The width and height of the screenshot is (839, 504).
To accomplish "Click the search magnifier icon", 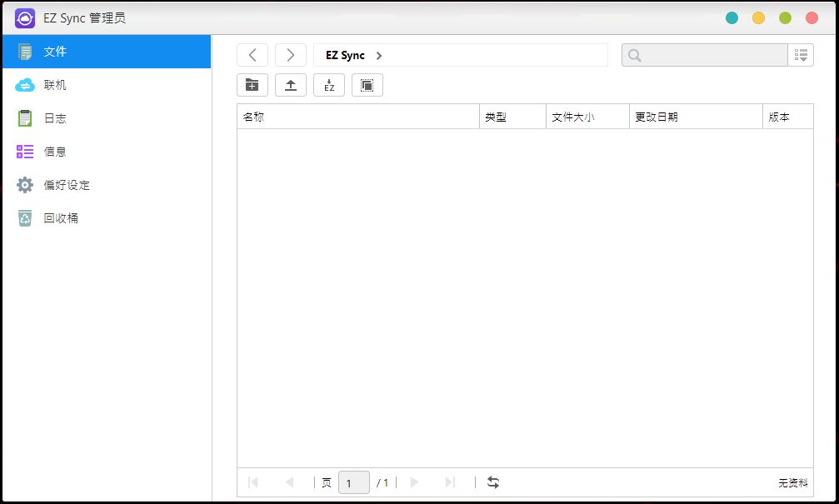I will [x=635, y=55].
